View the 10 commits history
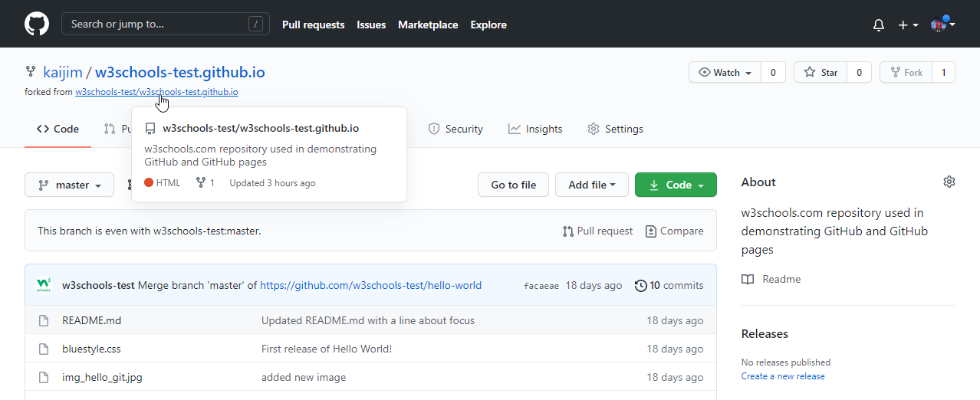Screen dimensions: 980x400 pyautogui.click(x=669, y=285)
